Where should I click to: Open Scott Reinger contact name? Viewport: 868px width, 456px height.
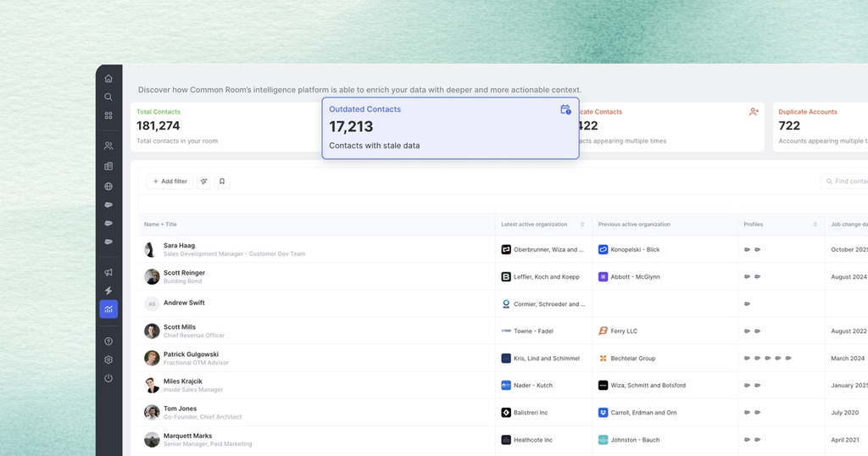point(184,273)
